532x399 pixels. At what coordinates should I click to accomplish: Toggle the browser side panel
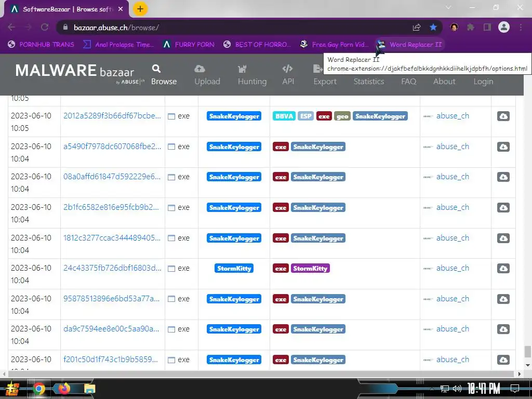pyautogui.click(x=487, y=27)
